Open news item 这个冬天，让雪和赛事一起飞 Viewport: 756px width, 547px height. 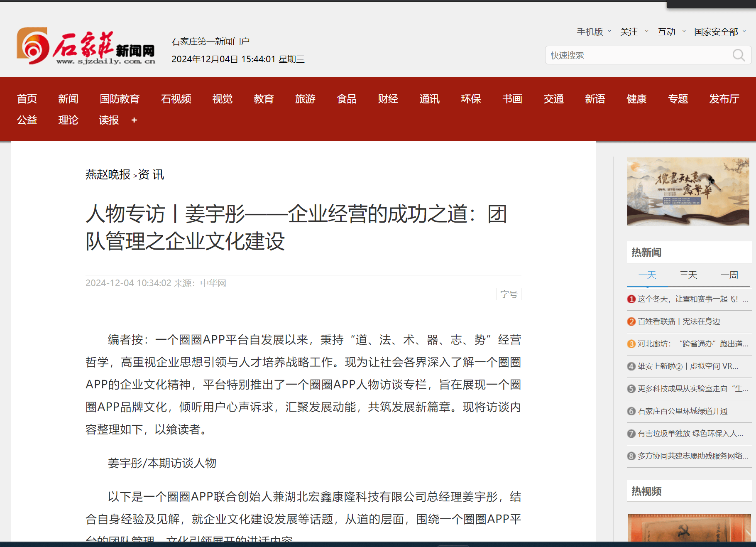click(x=693, y=299)
